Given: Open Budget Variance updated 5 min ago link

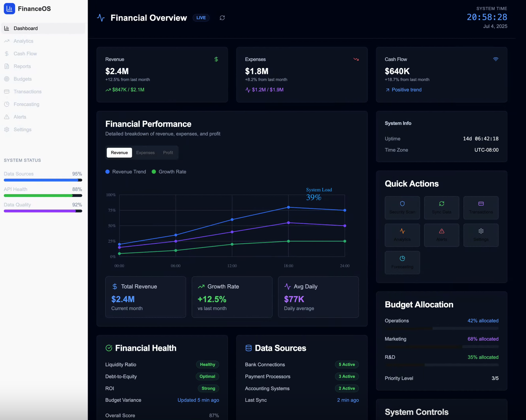Looking at the screenshot, I should tap(198, 400).
